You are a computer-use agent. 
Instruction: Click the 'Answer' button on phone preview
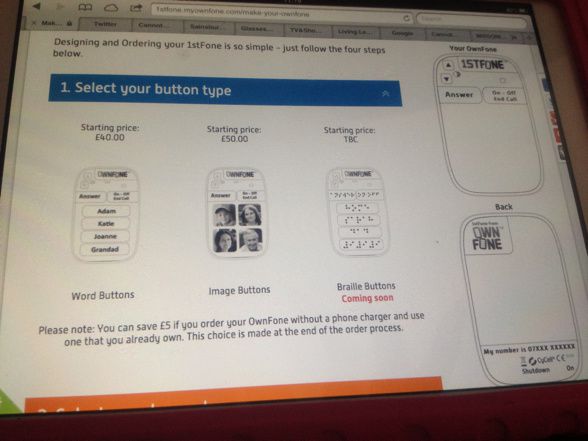(x=459, y=95)
